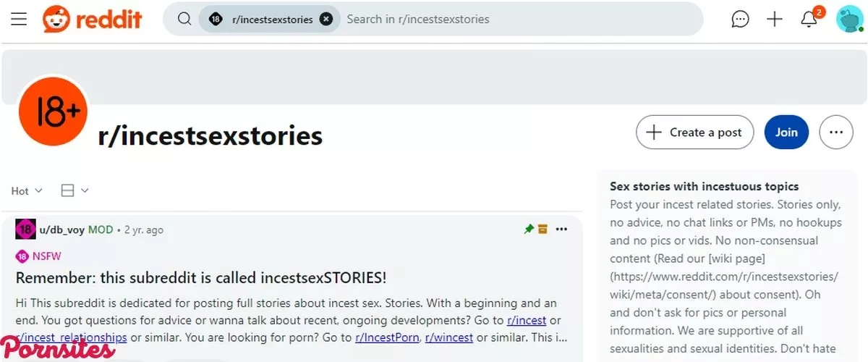This screenshot has width=868, height=362.
Task: Expand the card view layout dropdown
Action: click(75, 191)
